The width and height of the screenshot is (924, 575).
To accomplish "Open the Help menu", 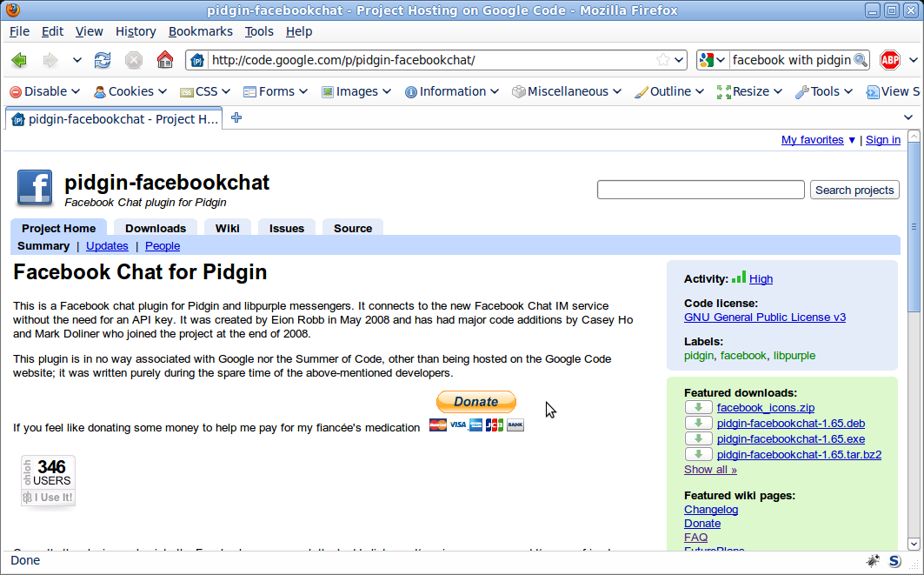I will 299,31.
